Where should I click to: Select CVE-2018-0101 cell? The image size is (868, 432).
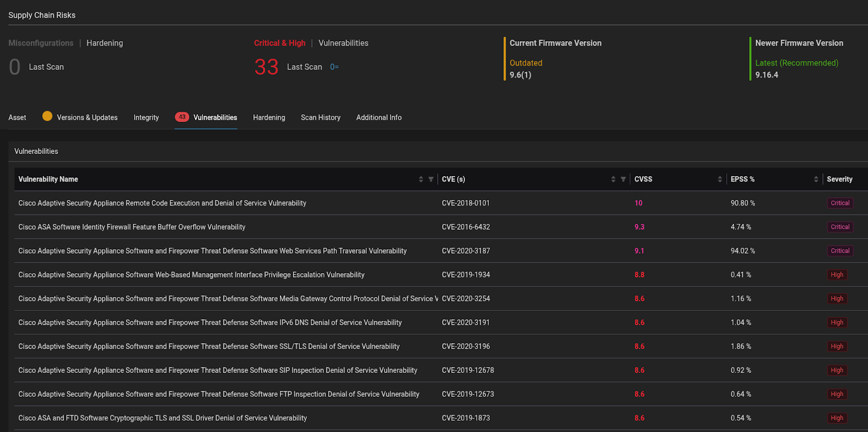465,203
